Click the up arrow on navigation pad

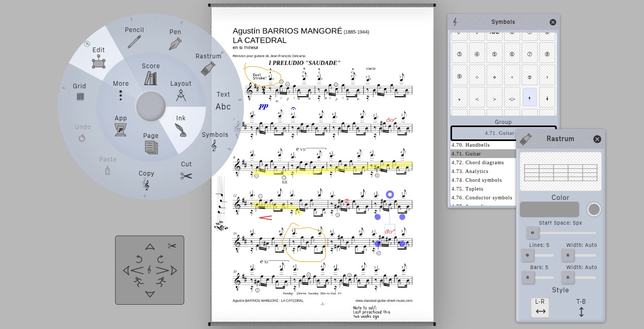[150, 247]
